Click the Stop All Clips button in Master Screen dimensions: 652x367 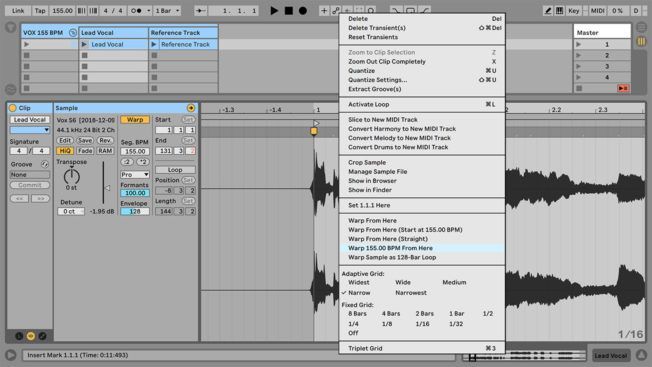[x=622, y=89]
